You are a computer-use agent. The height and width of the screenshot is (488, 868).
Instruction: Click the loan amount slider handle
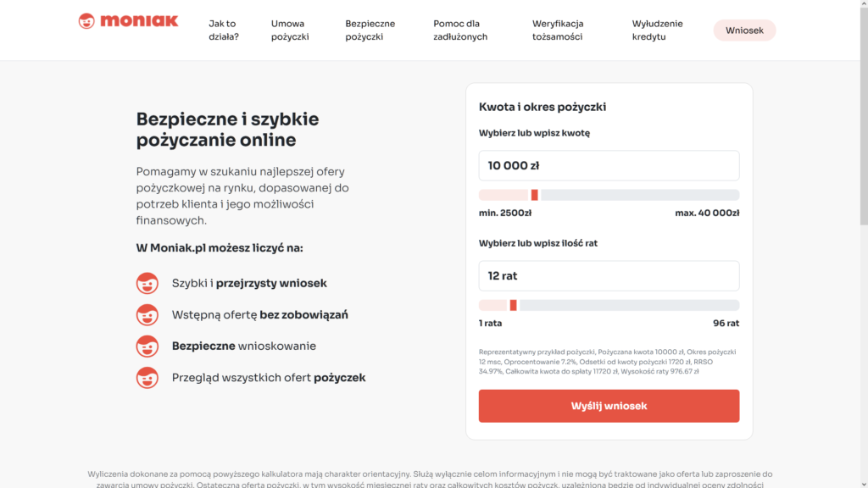coord(534,195)
